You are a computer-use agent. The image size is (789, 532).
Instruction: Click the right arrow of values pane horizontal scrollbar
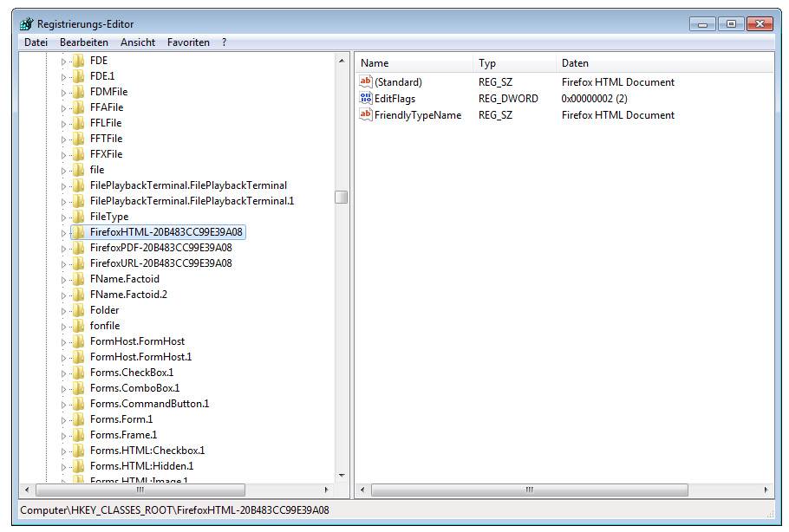(766, 490)
